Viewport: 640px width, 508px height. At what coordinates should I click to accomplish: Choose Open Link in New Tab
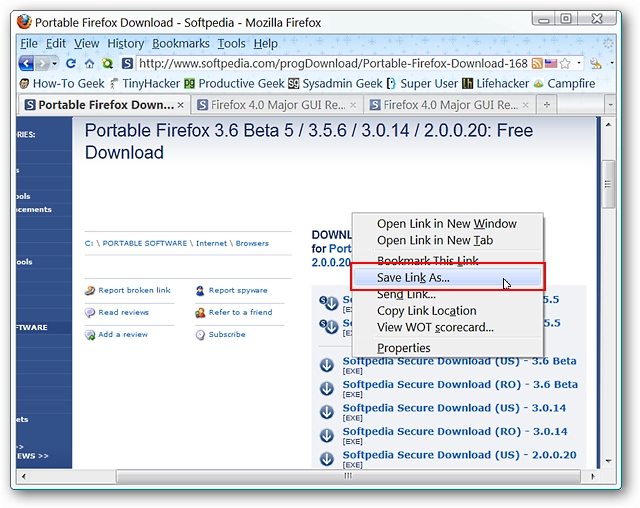click(447, 240)
